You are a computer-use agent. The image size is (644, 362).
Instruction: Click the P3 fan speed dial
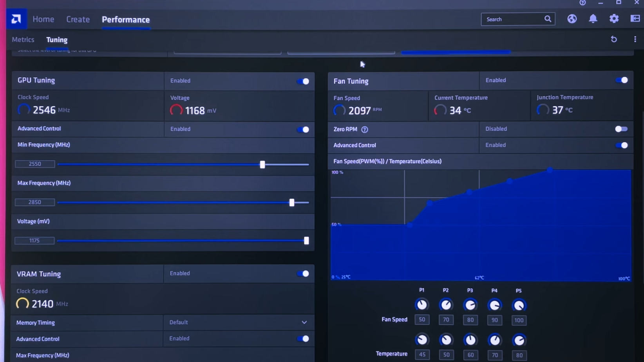470,305
